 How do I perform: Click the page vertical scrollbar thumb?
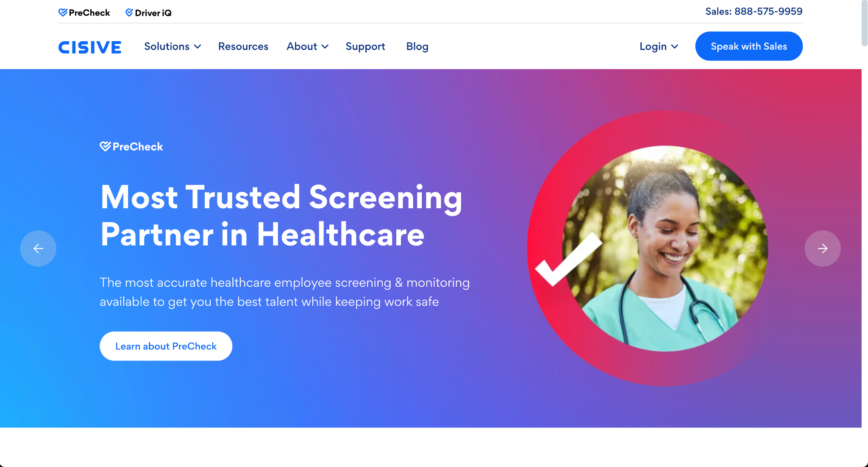tap(865, 23)
